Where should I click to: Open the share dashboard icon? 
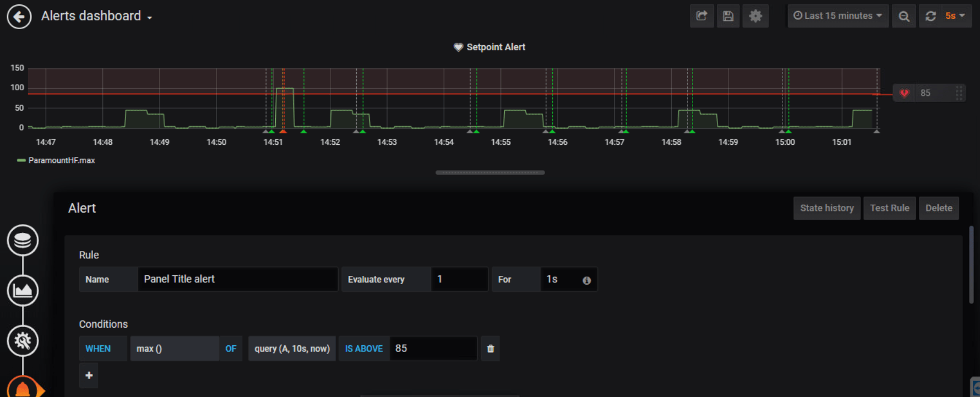click(701, 16)
